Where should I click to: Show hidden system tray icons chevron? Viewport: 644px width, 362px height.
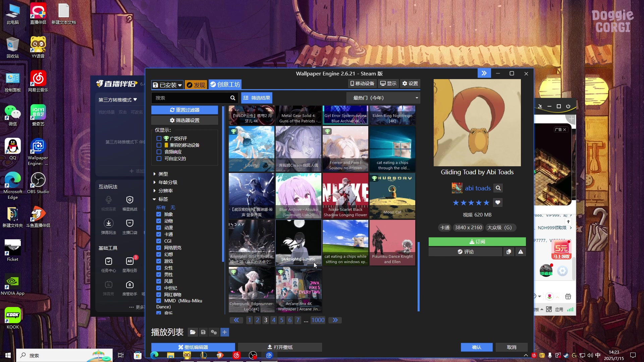[526, 355]
